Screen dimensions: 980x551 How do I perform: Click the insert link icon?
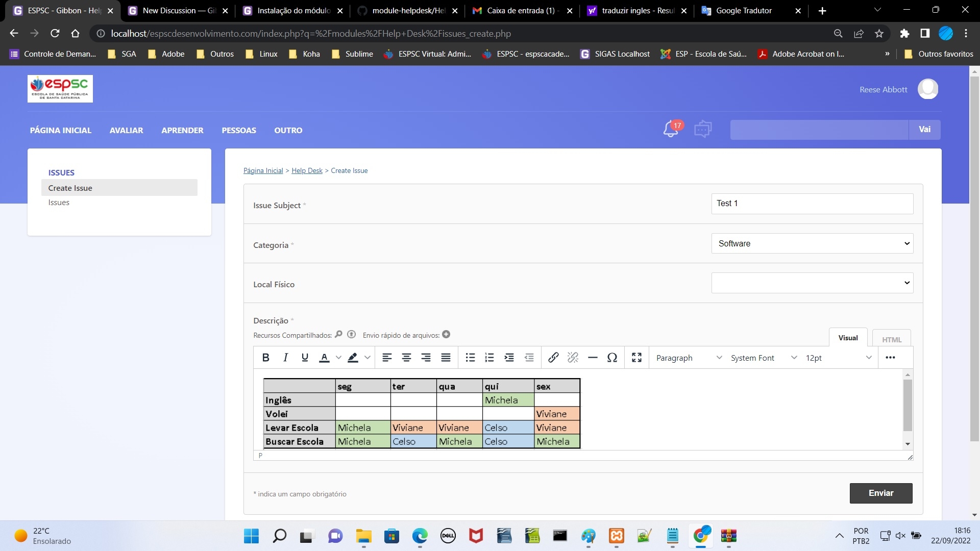(x=553, y=358)
